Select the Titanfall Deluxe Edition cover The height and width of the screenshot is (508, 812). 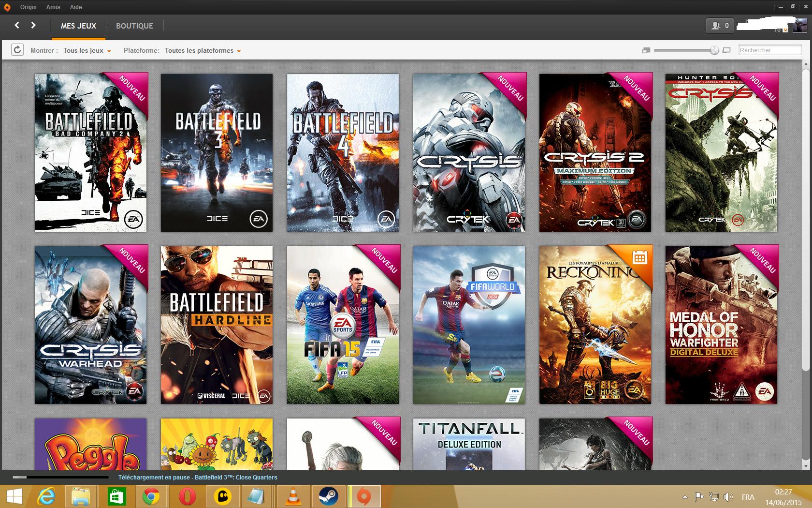[469, 444]
